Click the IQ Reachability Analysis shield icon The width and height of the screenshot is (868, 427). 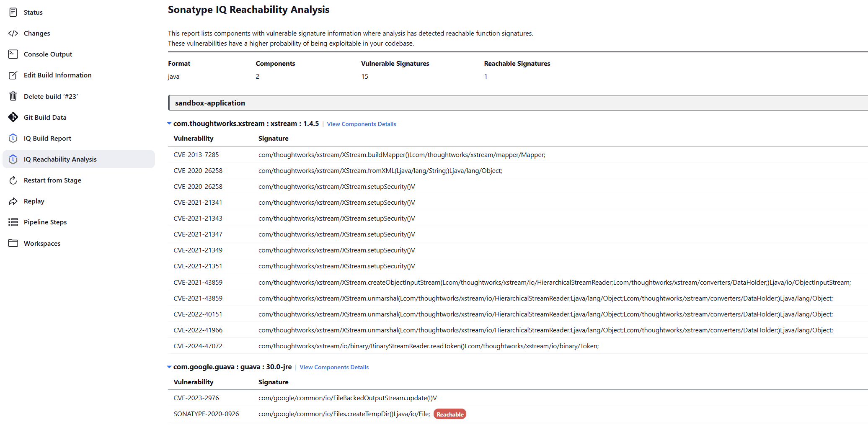click(x=13, y=159)
